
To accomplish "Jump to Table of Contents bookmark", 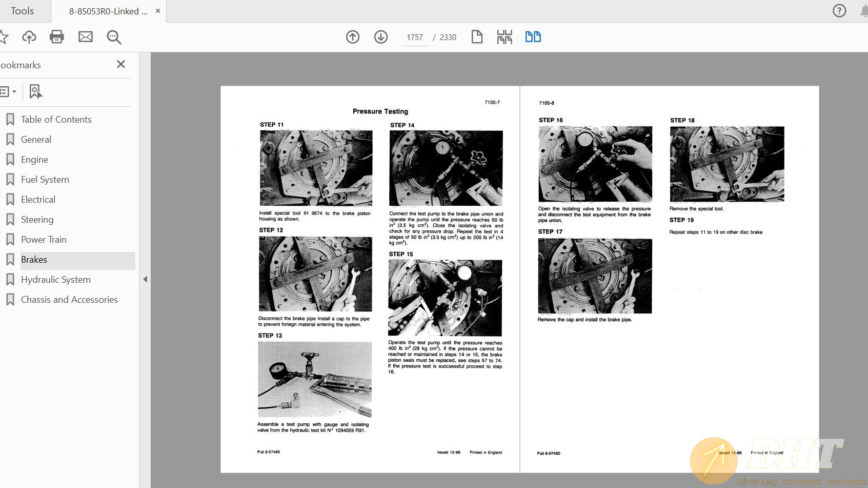I will pyautogui.click(x=56, y=120).
